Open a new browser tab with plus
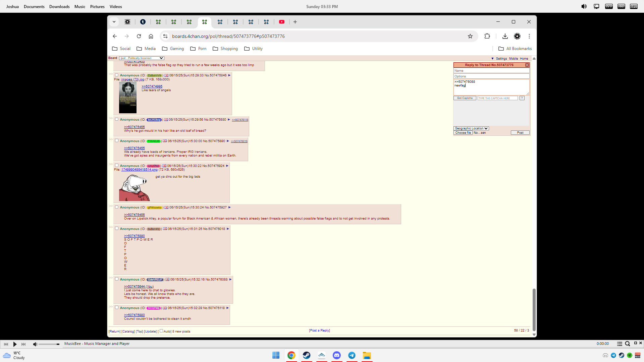644x362 pixels. pyautogui.click(x=295, y=22)
